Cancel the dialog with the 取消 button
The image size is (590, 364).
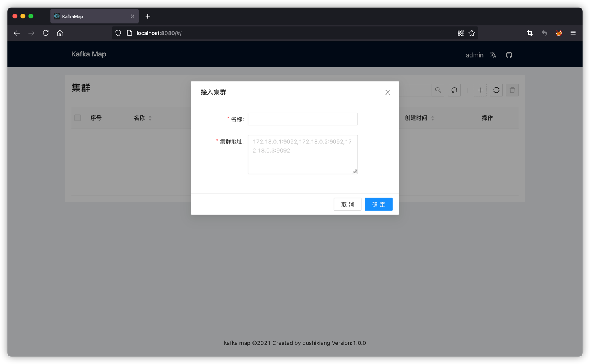(x=347, y=204)
